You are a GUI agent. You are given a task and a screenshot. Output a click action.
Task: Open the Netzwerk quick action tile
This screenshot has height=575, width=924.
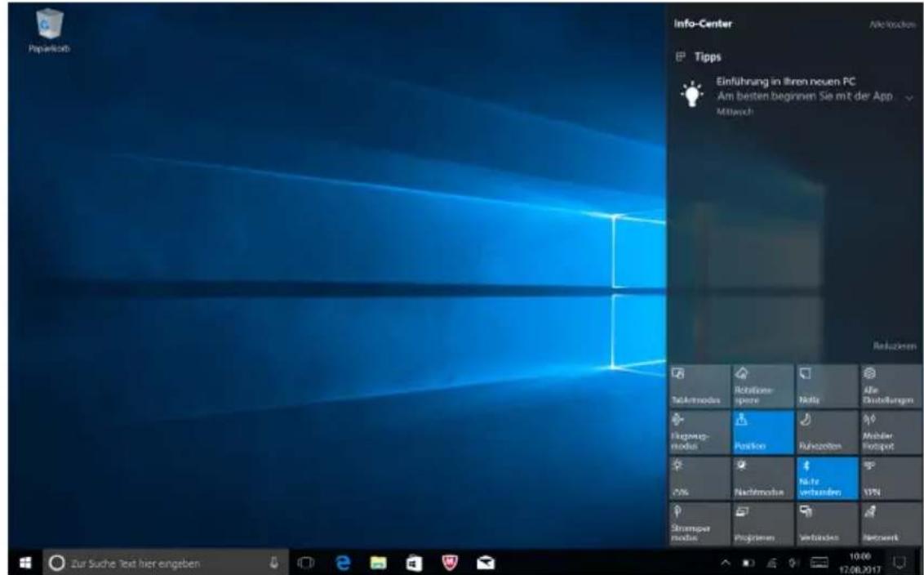891,524
